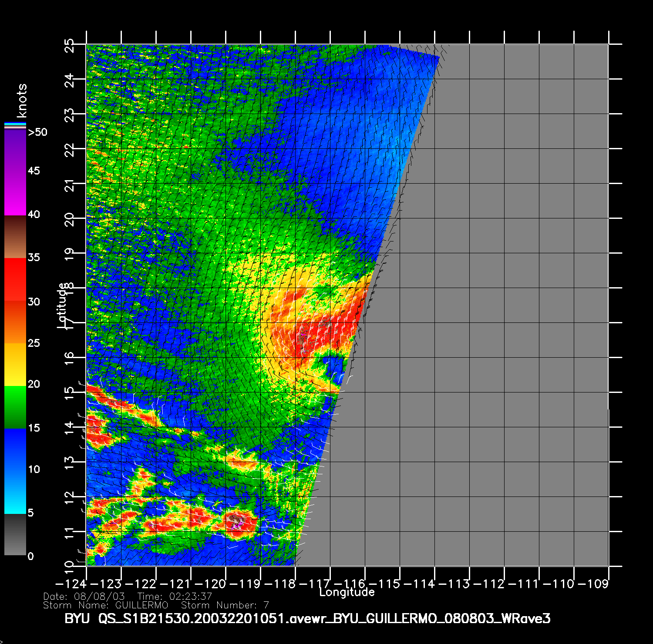Screen dimensions: 653x644
Task: Click the Time: 02:23:37 text
Action: 175,596
